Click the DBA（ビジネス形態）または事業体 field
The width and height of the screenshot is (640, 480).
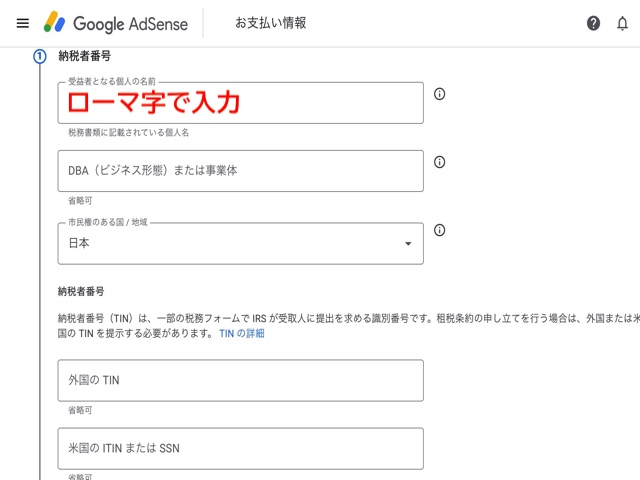[x=240, y=171]
